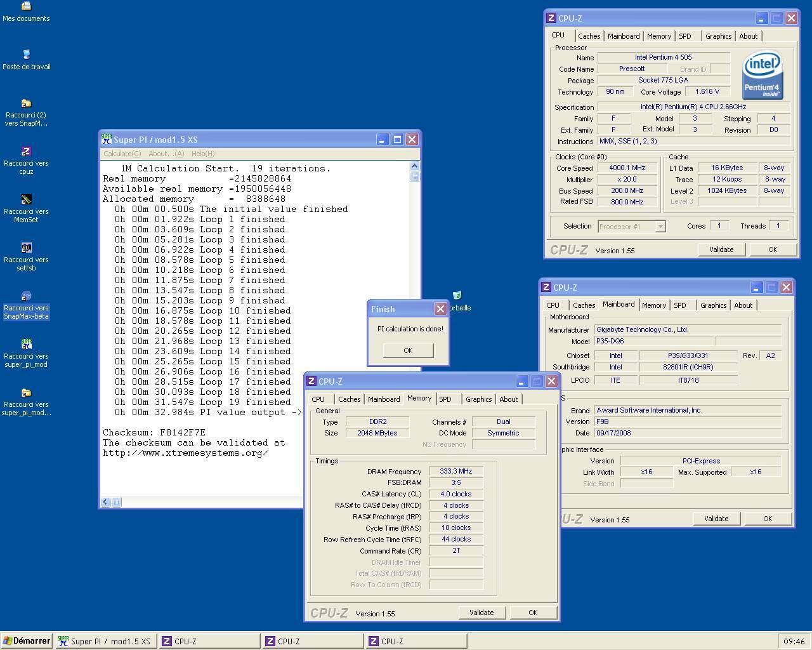Click OK in CPU-Z Memory window
Image resolution: width=812 pixels, height=650 pixels.
tap(533, 613)
